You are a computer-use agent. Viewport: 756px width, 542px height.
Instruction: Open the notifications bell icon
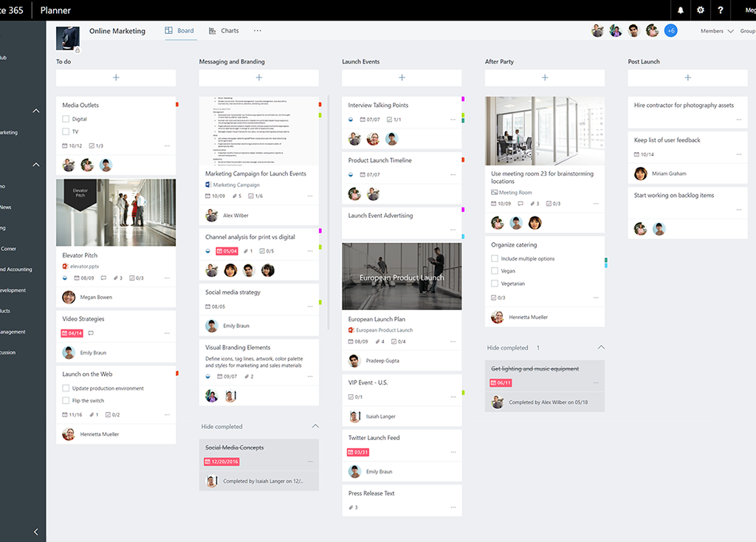click(x=680, y=10)
